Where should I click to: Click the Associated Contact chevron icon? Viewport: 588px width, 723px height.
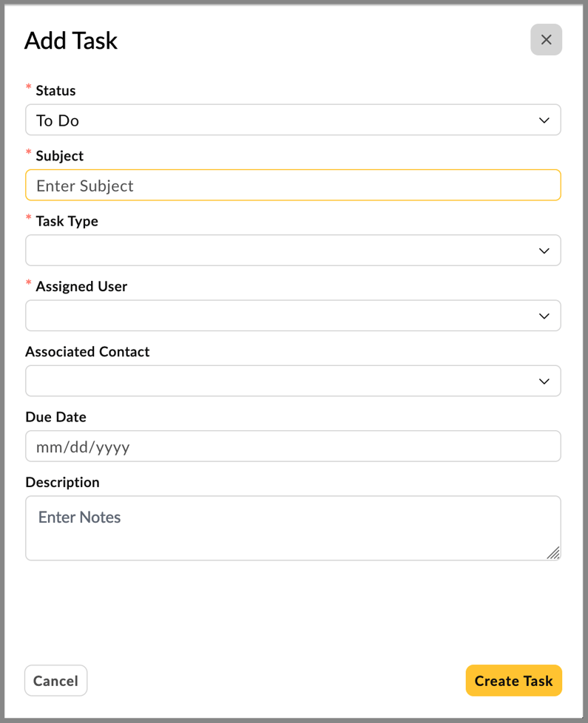pyautogui.click(x=544, y=381)
